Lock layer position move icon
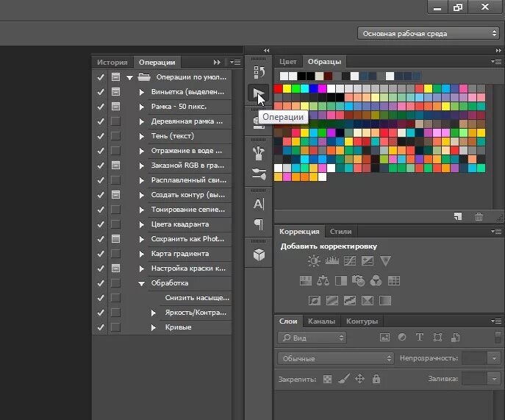Viewport: 505px width, 420px height. (359, 379)
